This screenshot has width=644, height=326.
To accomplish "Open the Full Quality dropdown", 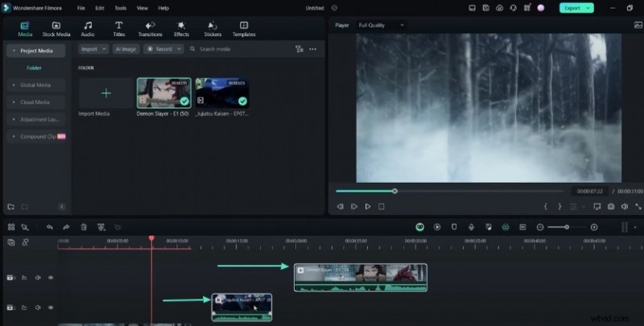I will pos(382,25).
